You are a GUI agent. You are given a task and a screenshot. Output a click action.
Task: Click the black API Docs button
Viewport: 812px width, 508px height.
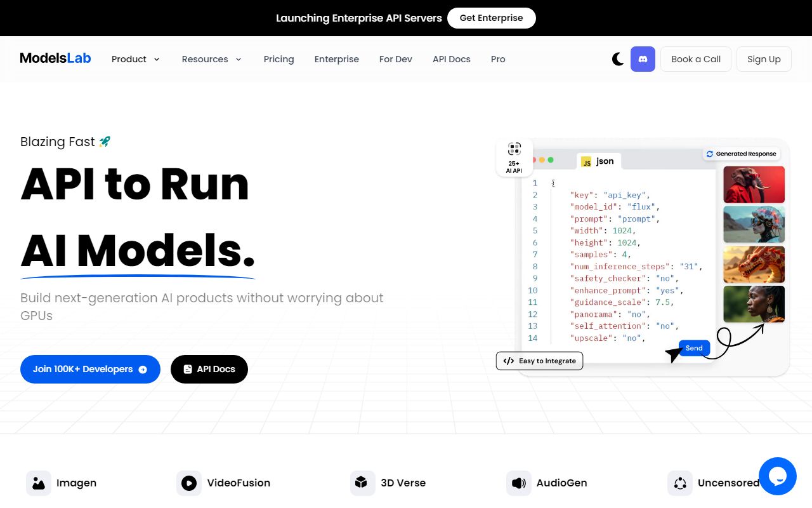pyautogui.click(x=209, y=369)
